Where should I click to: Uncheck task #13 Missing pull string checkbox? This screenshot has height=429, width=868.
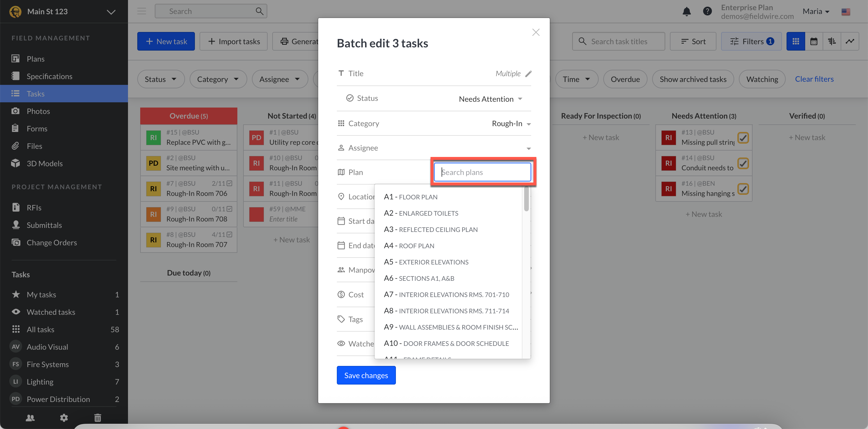tap(743, 137)
